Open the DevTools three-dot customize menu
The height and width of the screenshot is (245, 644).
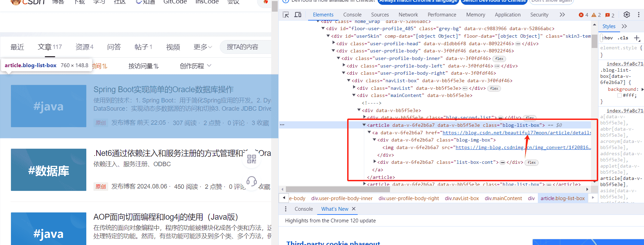(639, 15)
